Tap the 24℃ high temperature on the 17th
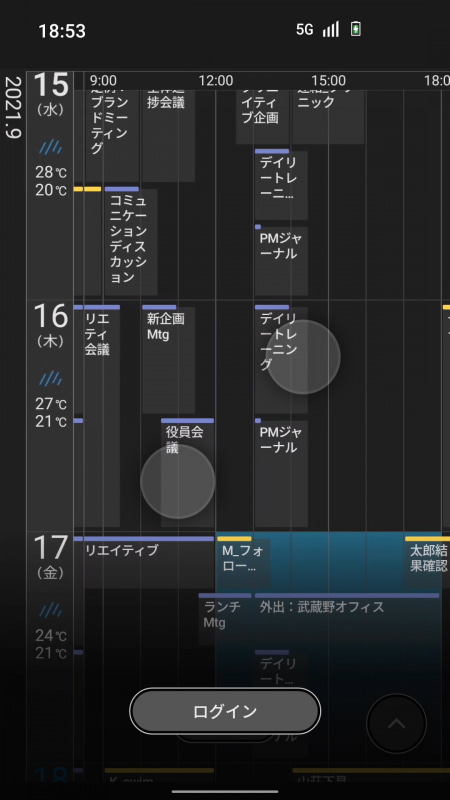450x800 pixels. (x=51, y=635)
